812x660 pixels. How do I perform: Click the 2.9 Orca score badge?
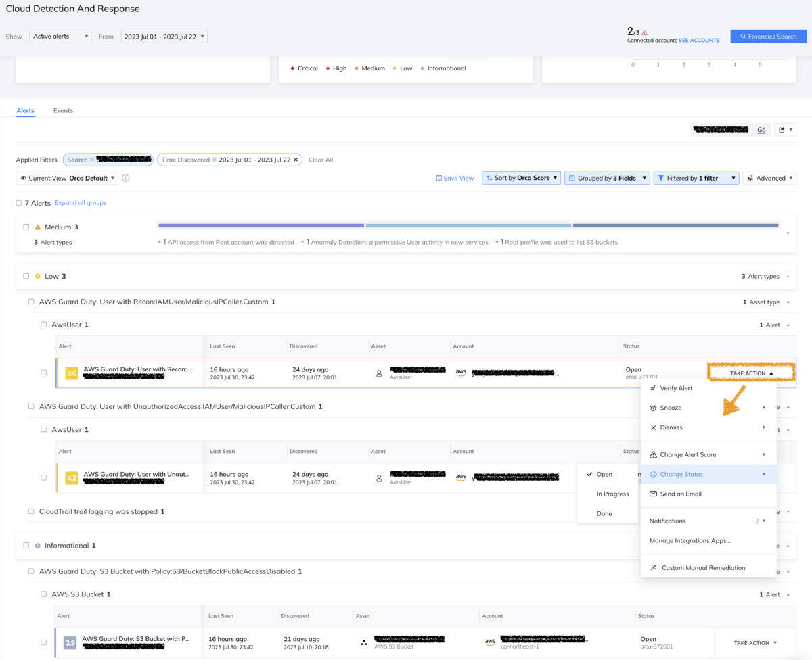click(70, 642)
